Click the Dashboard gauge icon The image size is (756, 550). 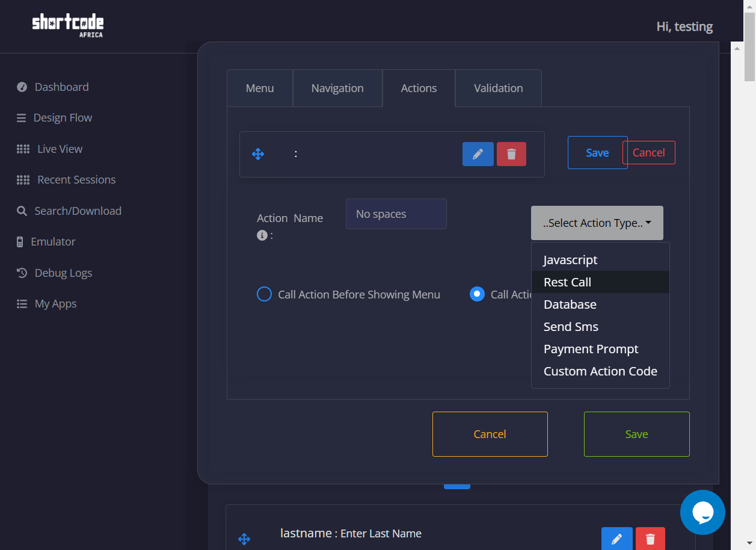[22, 87]
